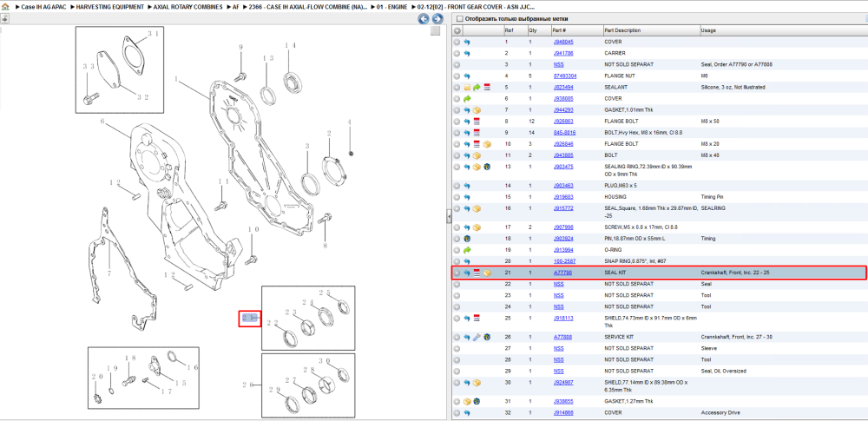Sort by the Ref column header
Viewport: 868px width, 421px height.
tap(514, 30)
